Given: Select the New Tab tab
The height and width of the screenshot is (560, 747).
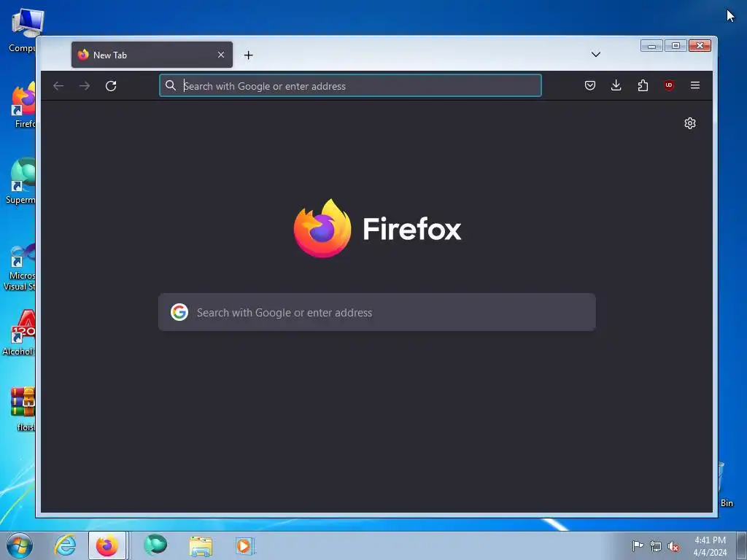Looking at the screenshot, I should coord(152,55).
